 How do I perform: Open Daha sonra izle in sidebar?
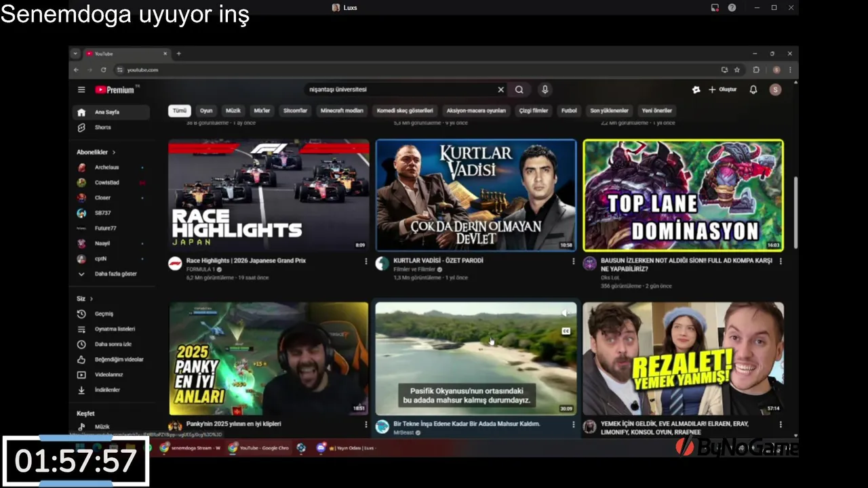[111, 344]
